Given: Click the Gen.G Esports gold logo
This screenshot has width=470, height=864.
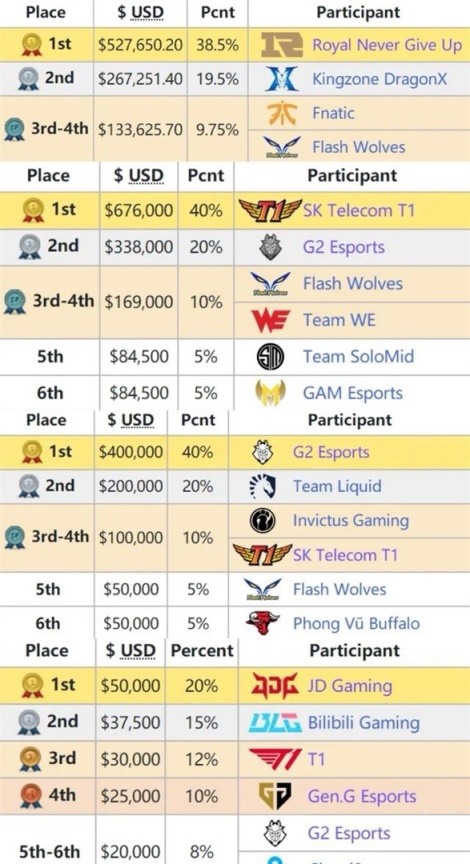Looking at the screenshot, I should [275, 796].
